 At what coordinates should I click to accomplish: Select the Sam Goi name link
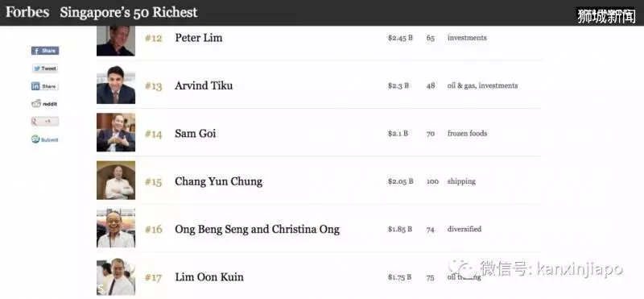click(x=196, y=134)
